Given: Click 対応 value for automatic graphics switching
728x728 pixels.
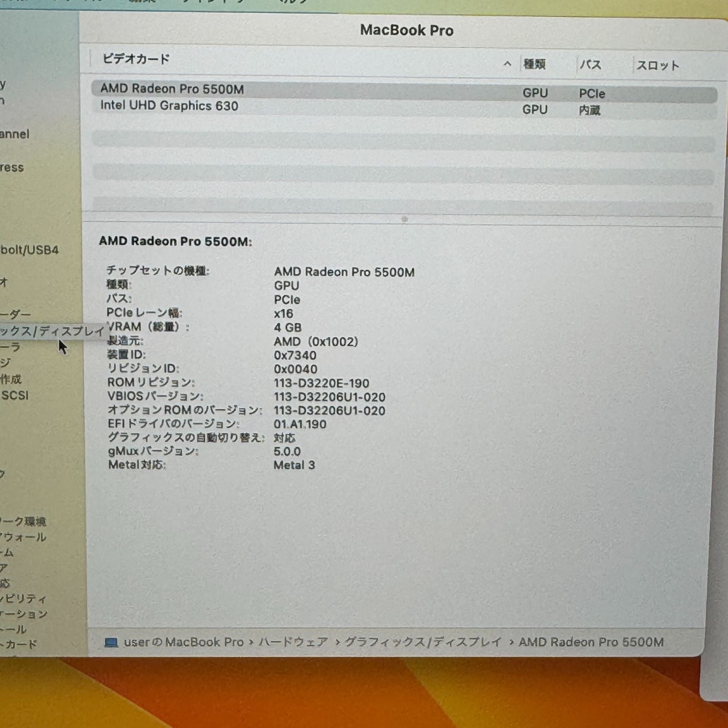Looking at the screenshot, I should [284, 438].
